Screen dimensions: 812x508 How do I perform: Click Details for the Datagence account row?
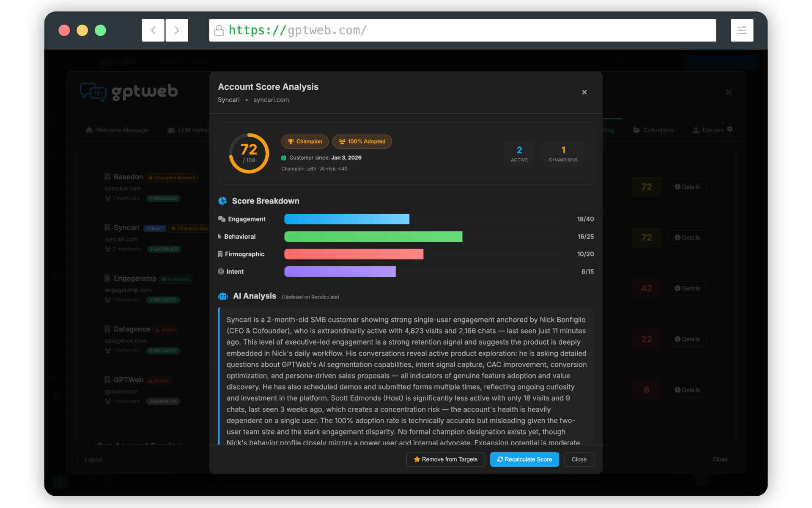coord(687,339)
